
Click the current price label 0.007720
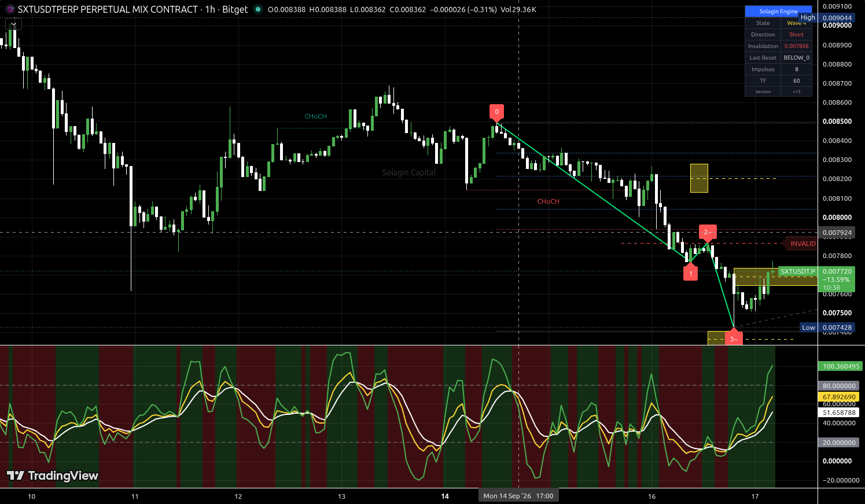(837, 271)
